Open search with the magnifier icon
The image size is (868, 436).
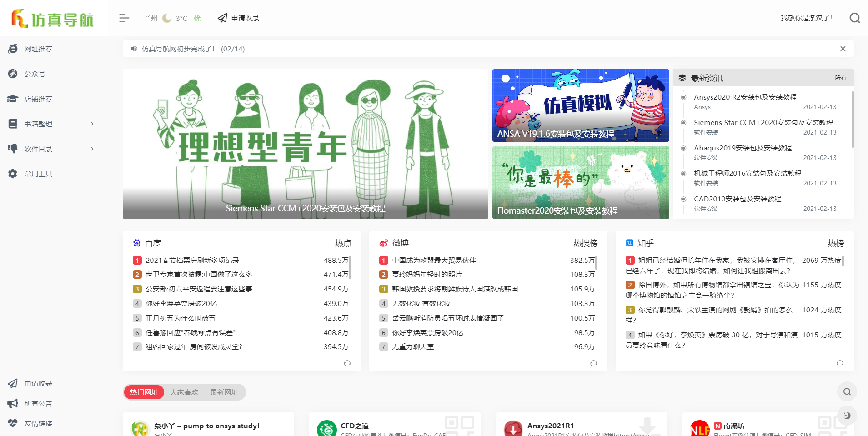point(855,18)
